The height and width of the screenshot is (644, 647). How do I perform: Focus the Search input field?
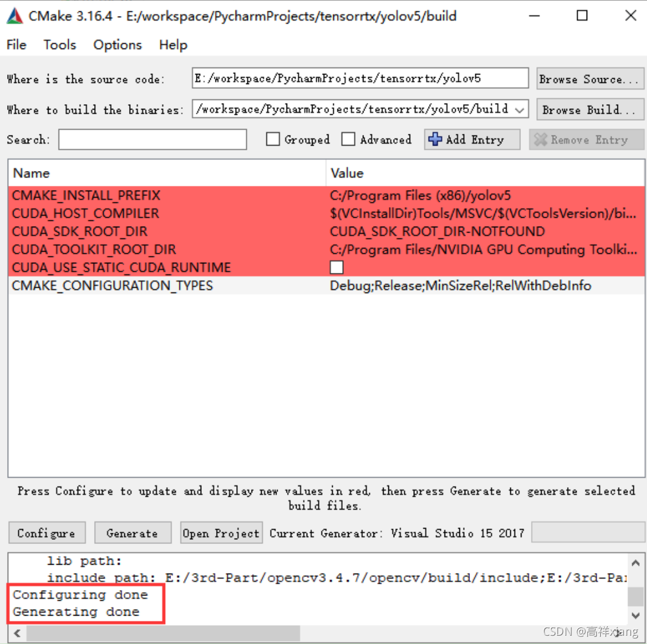click(x=153, y=140)
